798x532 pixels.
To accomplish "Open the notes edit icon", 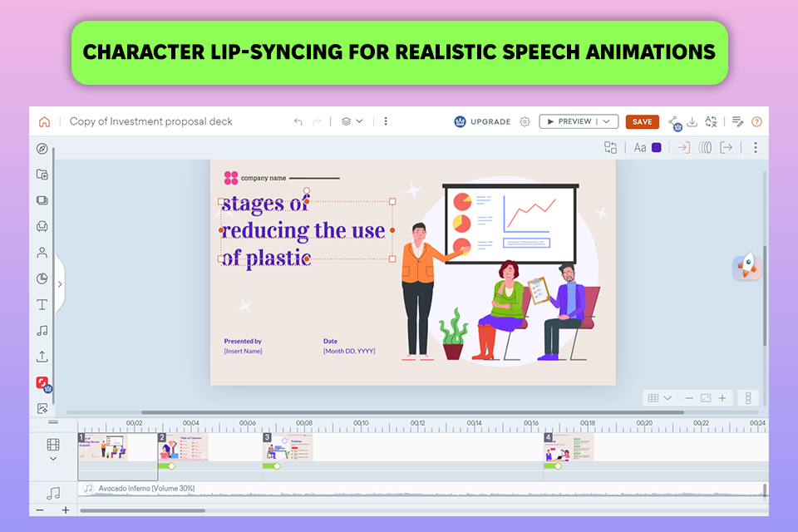I will [737, 121].
